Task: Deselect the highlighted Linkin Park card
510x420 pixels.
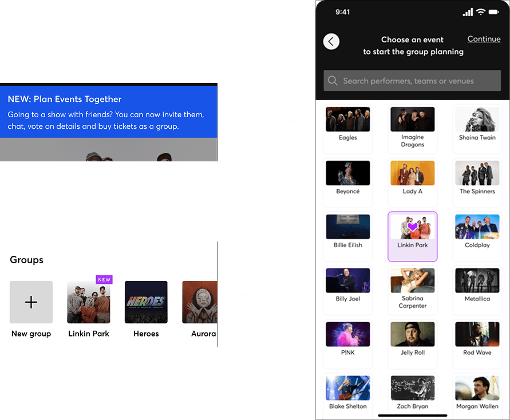Action: click(413, 236)
